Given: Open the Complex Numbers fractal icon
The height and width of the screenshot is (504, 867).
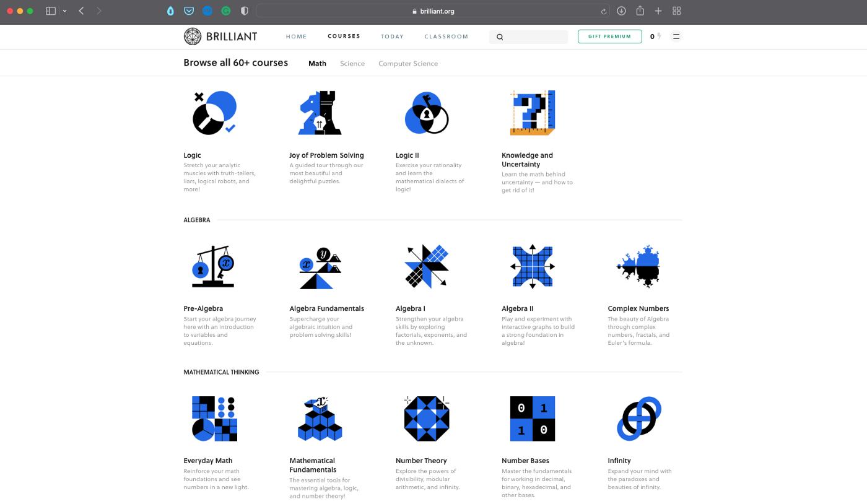Looking at the screenshot, I should pyautogui.click(x=638, y=266).
